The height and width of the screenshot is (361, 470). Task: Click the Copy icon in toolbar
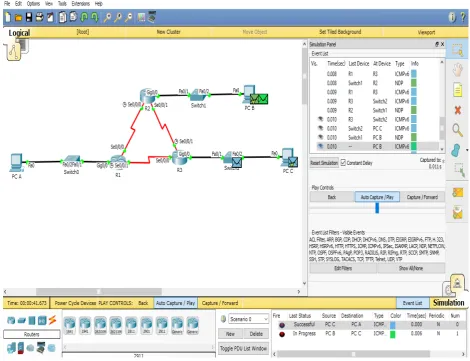62,17
